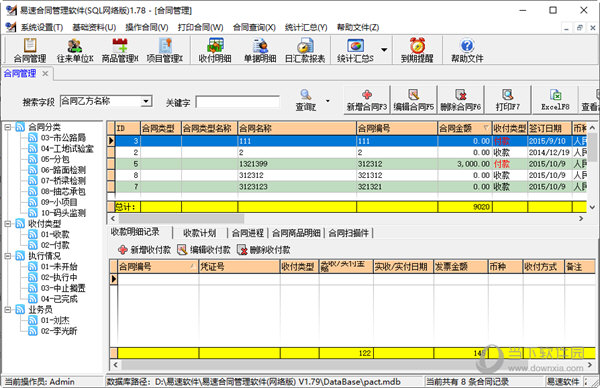The height and width of the screenshot is (388, 600).
Task: Sort by 合同金额 column header
Action: point(465,129)
